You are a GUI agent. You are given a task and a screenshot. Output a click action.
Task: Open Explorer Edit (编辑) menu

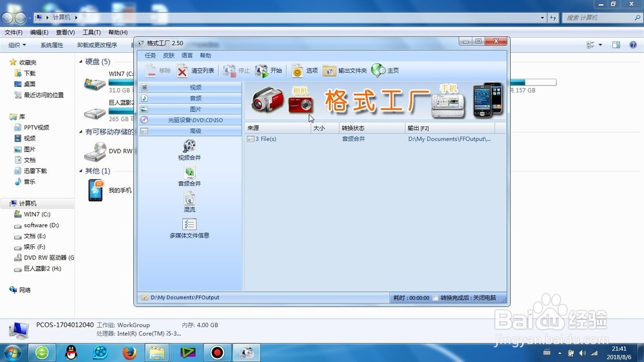click(39, 32)
